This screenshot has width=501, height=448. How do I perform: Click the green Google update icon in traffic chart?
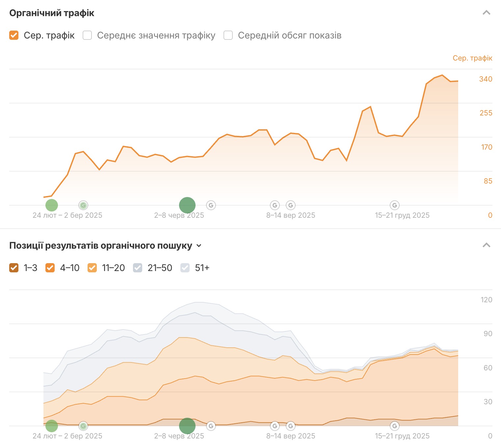(x=83, y=205)
